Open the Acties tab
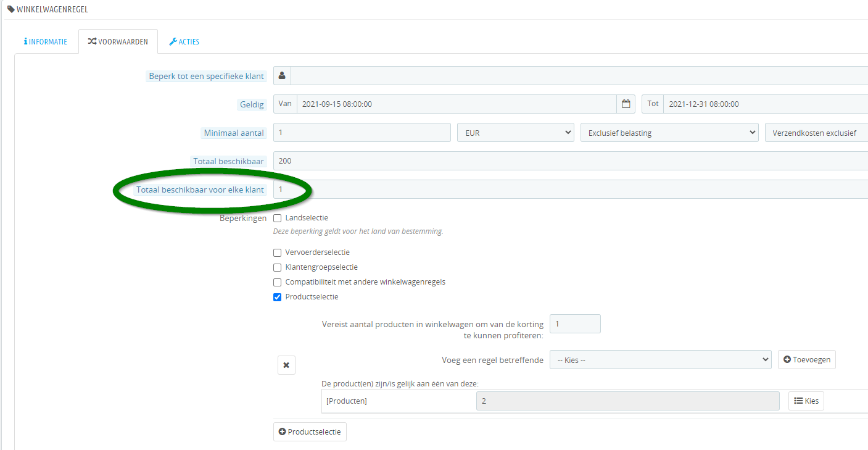This screenshot has height=450, width=868. [184, 42]
